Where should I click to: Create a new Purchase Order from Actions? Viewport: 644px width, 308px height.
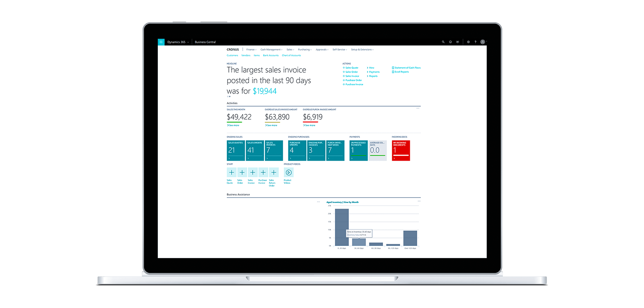click(352, 80)
